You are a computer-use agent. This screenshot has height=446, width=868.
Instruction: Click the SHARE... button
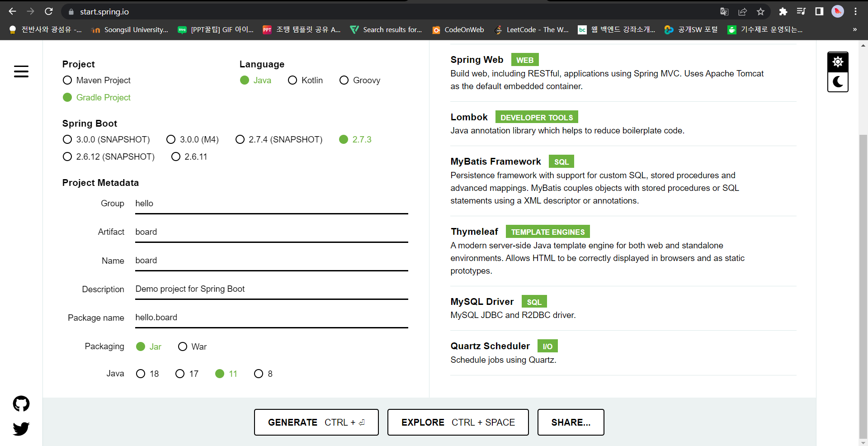(x=571, y=422)
